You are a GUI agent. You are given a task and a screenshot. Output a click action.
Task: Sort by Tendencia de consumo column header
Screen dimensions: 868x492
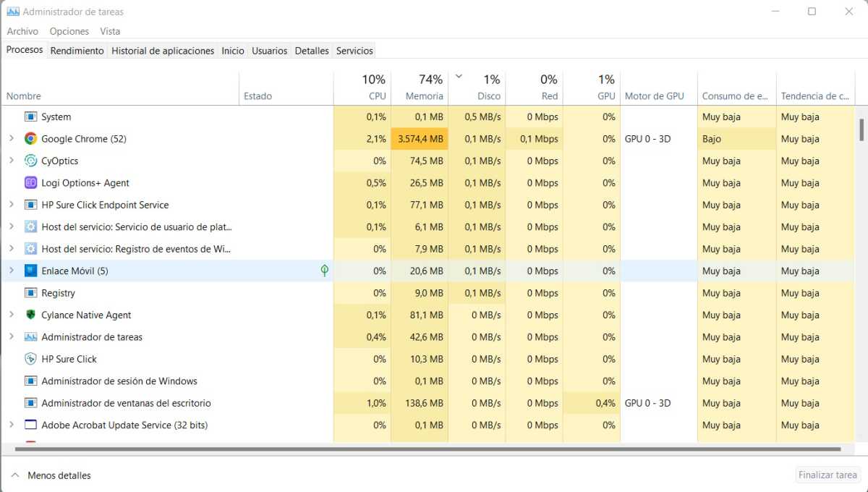[x=815, y=88]
